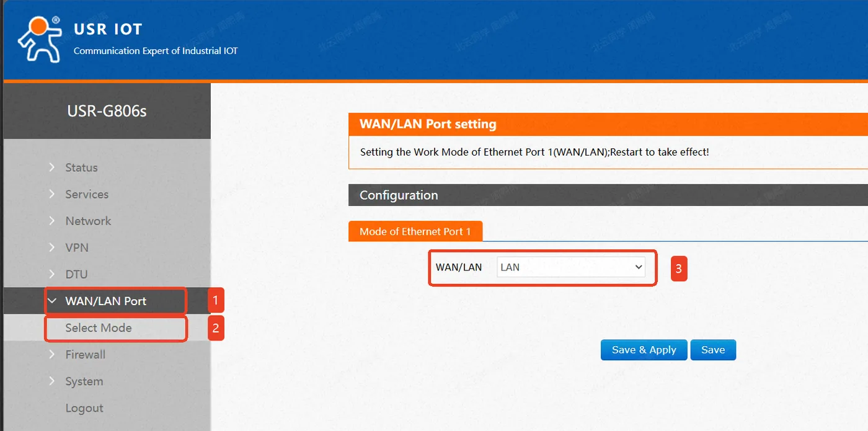Click 'Communication Expert of Industrial IOT' tagline
The height and width of the screenshot is (431, 868).
(156, 51)
